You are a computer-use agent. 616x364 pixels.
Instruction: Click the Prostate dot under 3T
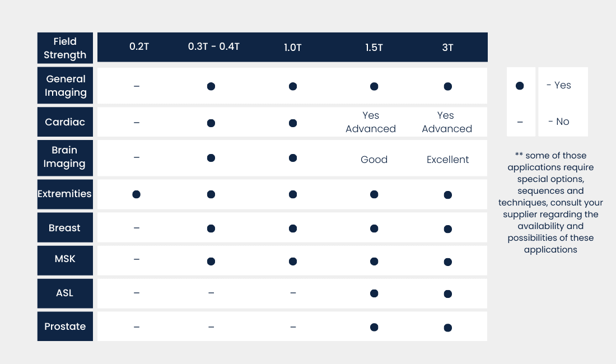447,328
